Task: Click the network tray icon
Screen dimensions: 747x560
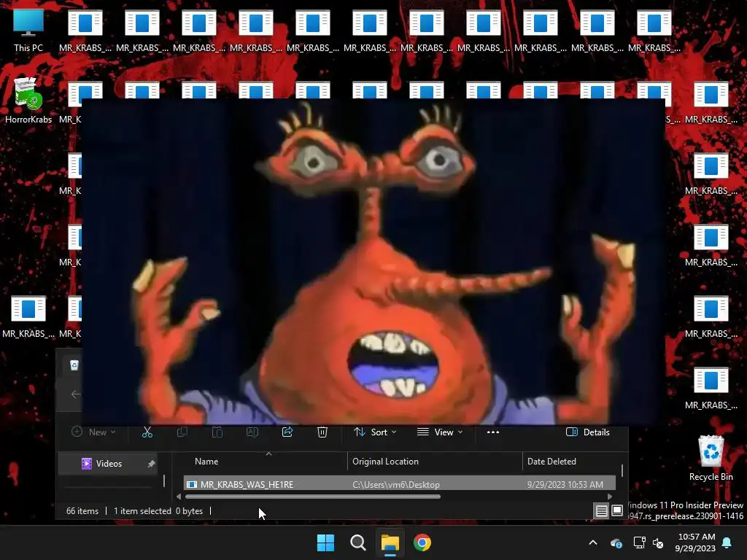Action: [x=639, y=542]
